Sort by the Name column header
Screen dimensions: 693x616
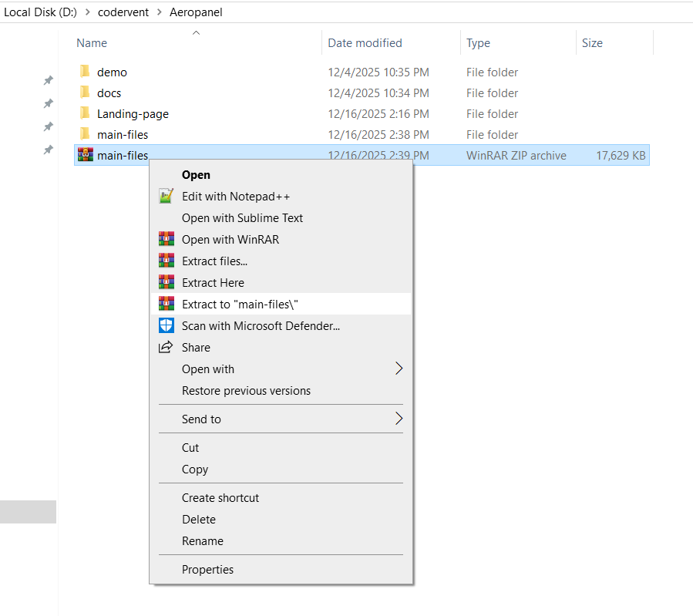point(92,43)
